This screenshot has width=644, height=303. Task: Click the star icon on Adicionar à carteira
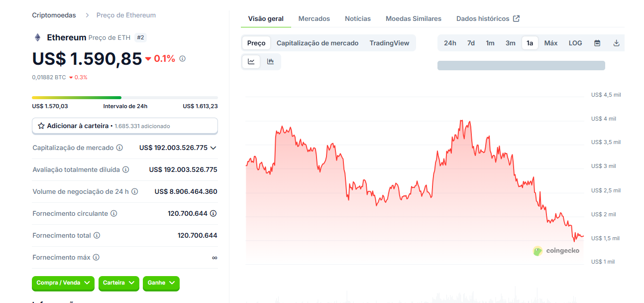pyautogui.click(x=41, y=126)
